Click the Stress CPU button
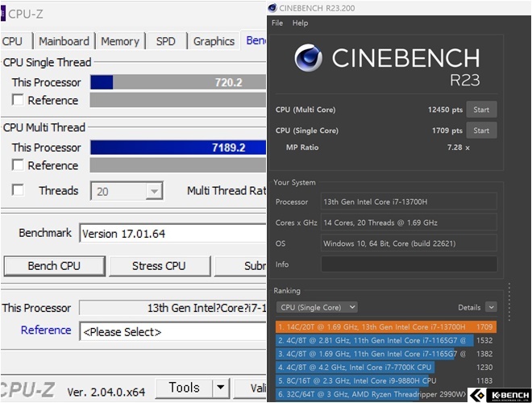 click(x=159, y=266)
